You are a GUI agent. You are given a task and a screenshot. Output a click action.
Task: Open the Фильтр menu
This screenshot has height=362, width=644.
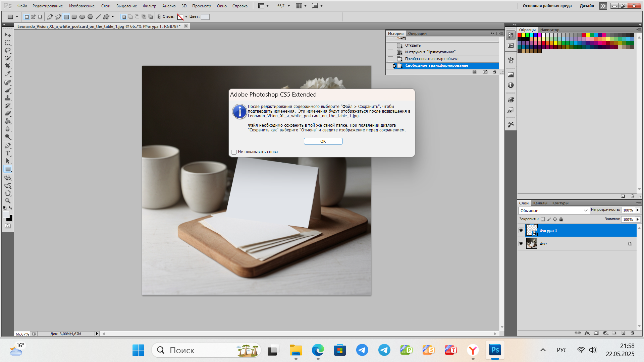(149, 6)
